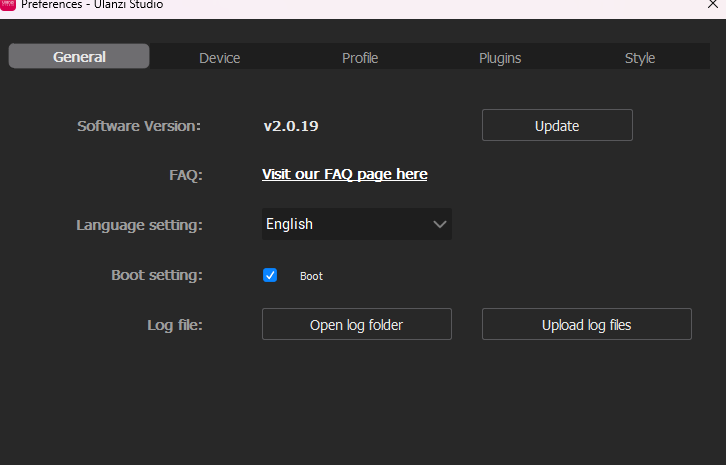Image resolution: width=726 pixels, height=465 pixels.
Task: Click the Log file label
Action: (x=175, y=325)
